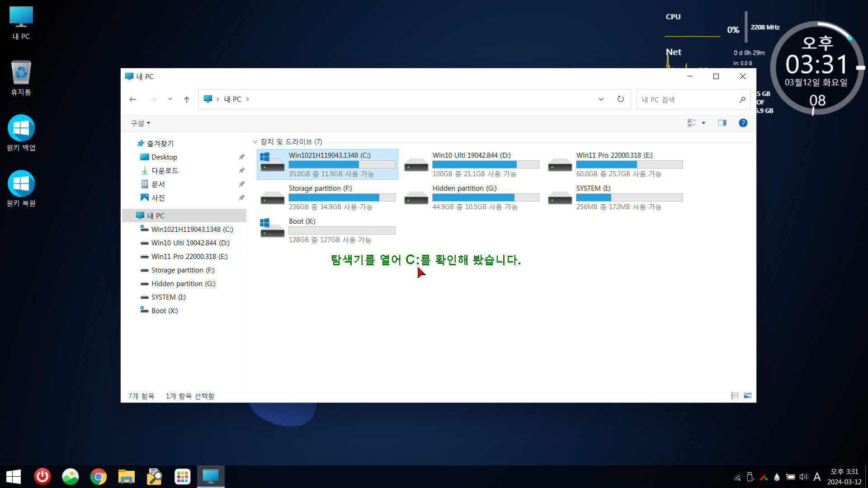The image size is (868, 488).
Task: Select Win10 Ulti 19042.844 (D:) in tree
Action: [x=190, y=243]
